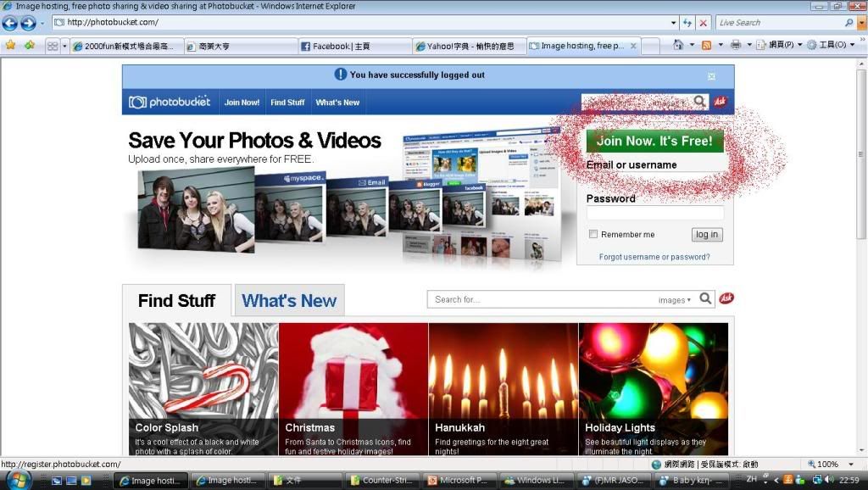Click the red Ask icon in the header
Viewport: 868px width, 490px height.
click(x=720, y=102)
